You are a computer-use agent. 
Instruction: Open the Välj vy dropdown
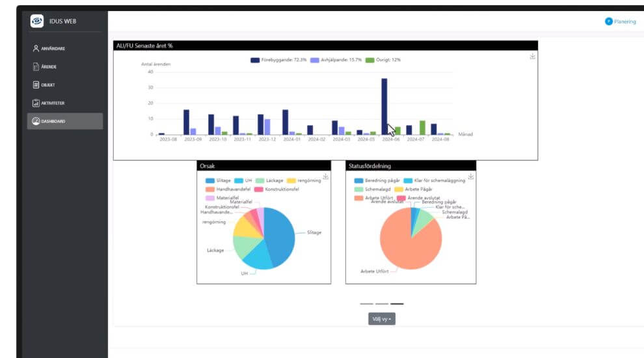(x=381, y=319)
